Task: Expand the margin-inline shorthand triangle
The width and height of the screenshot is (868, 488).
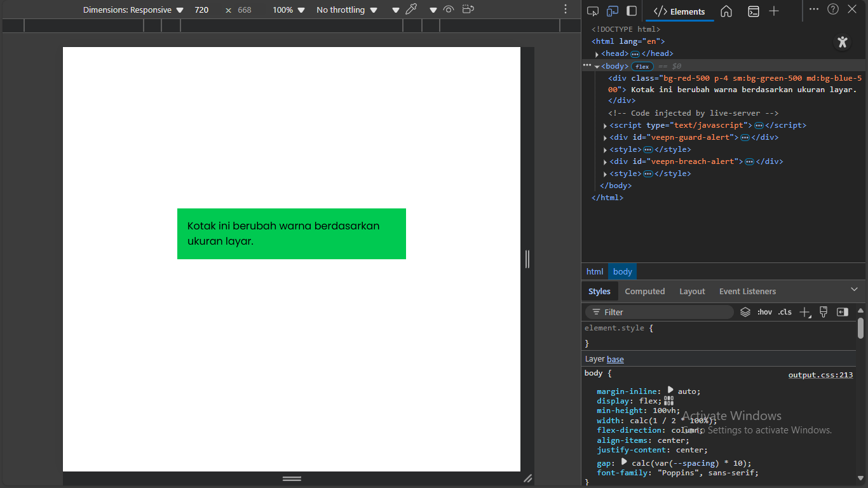Action: coord(670,390)
